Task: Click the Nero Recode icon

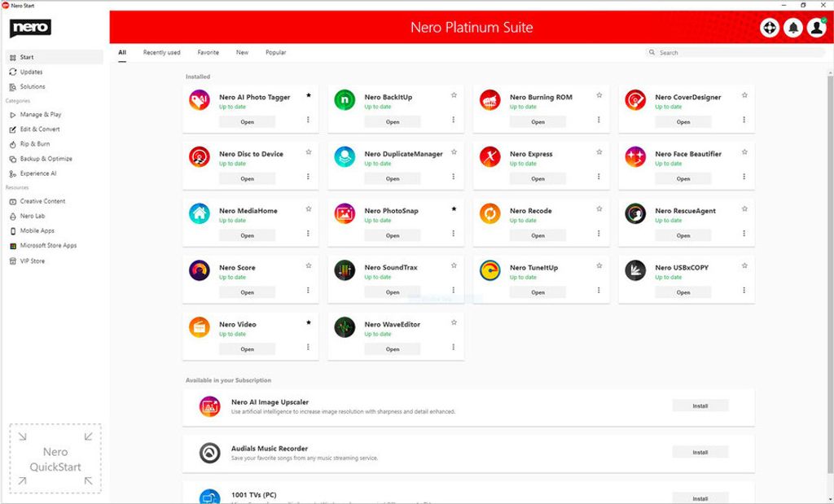Action: 489,213
